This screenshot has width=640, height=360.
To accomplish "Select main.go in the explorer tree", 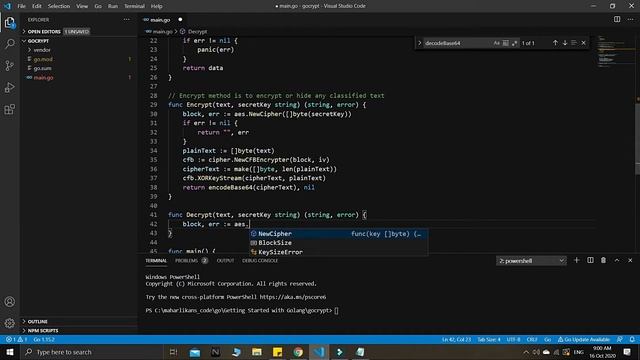I will click(79, 78).
